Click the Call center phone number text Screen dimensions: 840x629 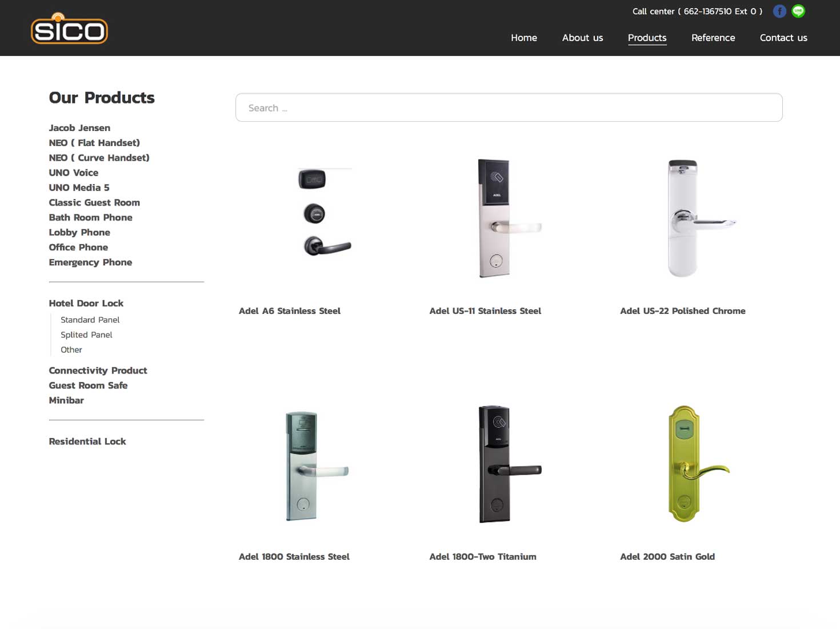(697, 11)
